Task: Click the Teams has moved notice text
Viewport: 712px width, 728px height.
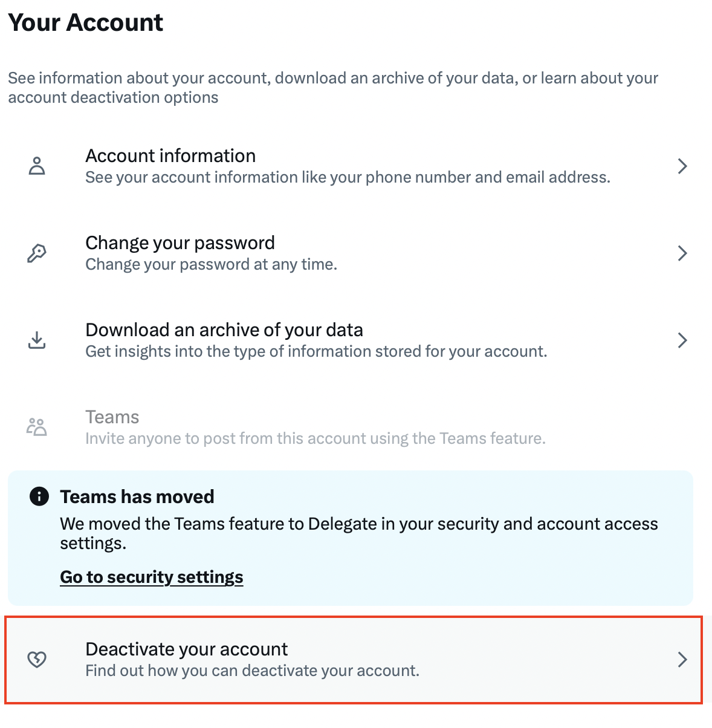Action: tap(137, 496)
